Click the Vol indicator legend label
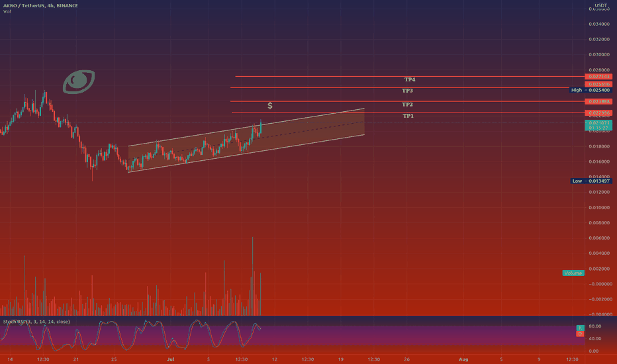The width and height of the screenshot is (617, 364). tap(7, 12)
